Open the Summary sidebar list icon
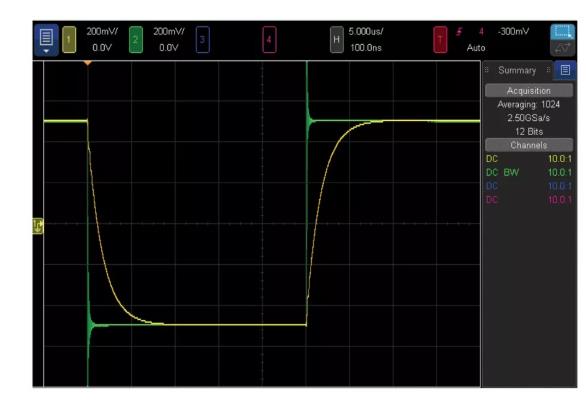This screenshot has width=586, height=400. click(565, 70)
